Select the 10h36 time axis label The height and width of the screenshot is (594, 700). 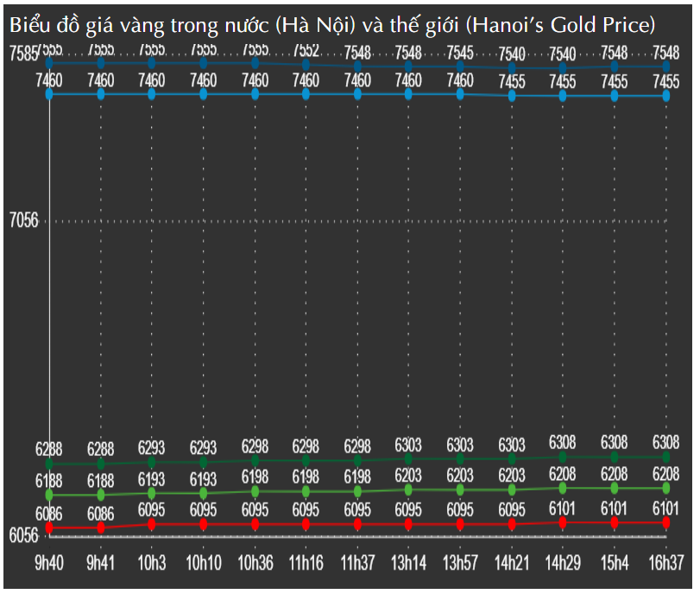(x=255, y=563)
